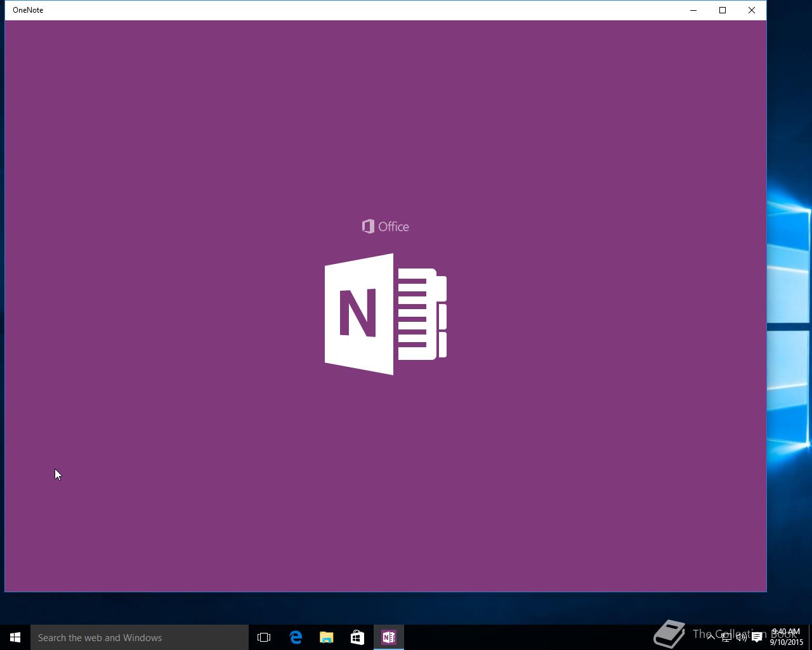Open the volume control tray icon
Image resolution: width=812 pixels, height=650 pixels.
click(x=742, y=637)
